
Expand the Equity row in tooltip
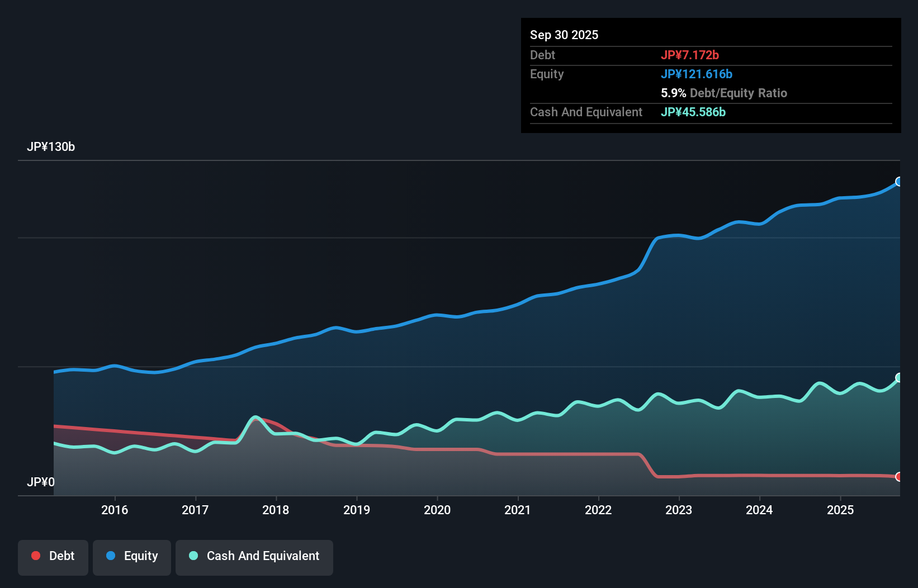[x=547, y=74]
